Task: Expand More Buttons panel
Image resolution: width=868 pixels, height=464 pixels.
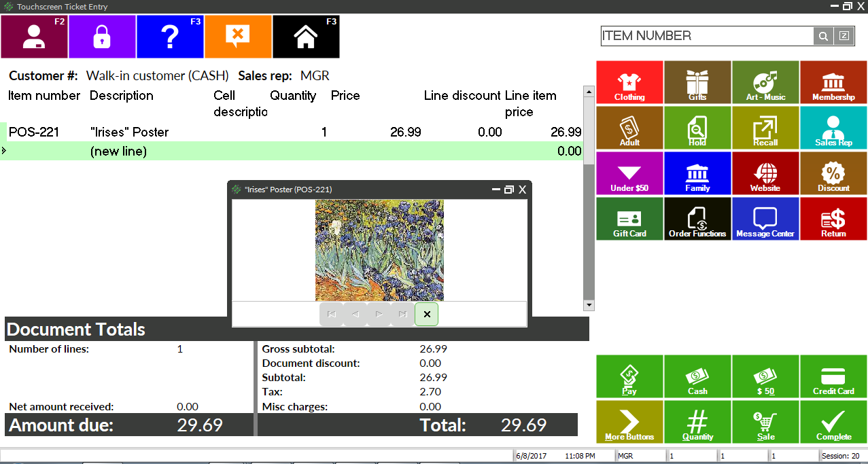Action: (629, 422)
